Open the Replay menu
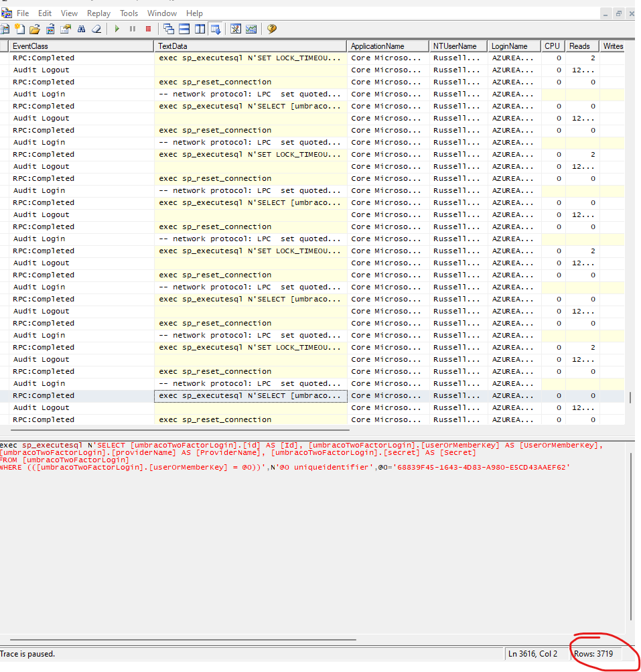The width and height of the screenshot is (641, 672). tap(98, 13)
